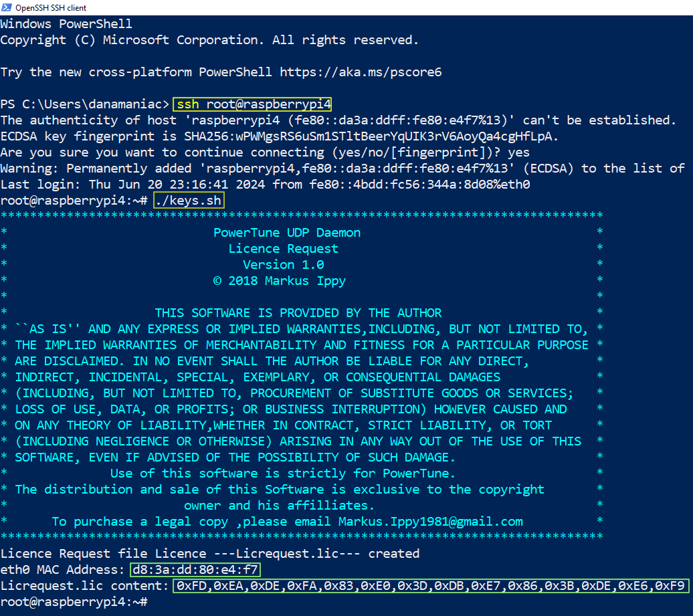This screenshot has width=693, height=616.
Task: Select the "Windows PowerShell" header line
Action: click(66, 24)
